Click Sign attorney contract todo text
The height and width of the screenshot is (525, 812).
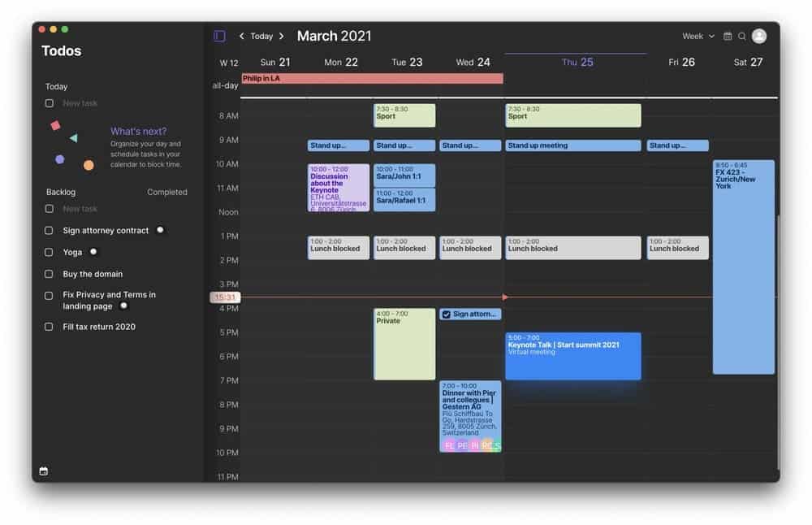pyautogui.click(x=106, y=230)
